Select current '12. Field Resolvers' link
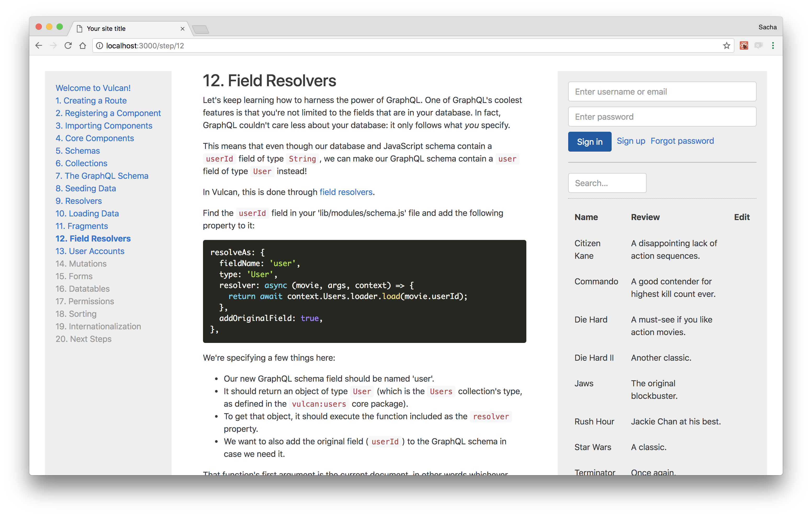Image resolution: width=812 pixels, height=517 pixels. [x=93, y=238]
